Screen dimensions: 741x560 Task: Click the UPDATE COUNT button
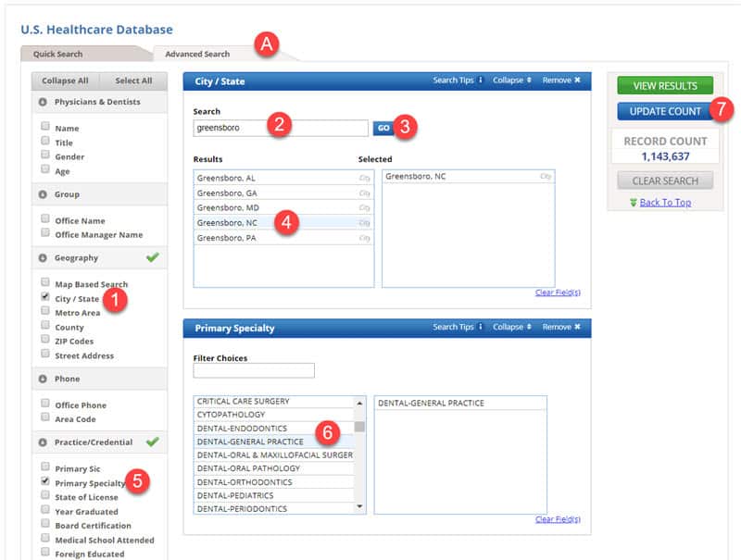(665, 111)
